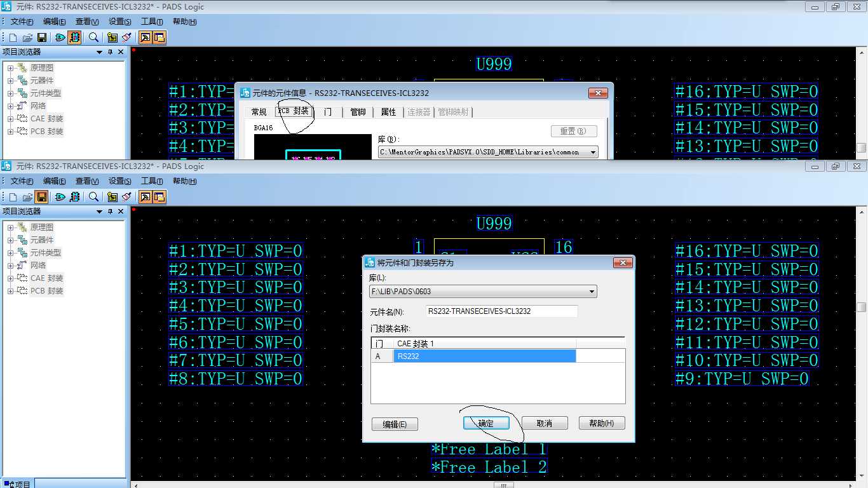Toggle the Project Explorer icon in lower window toolbar
Screen dimensions: 868x488
pyautogui.click(x=159, y=197)
